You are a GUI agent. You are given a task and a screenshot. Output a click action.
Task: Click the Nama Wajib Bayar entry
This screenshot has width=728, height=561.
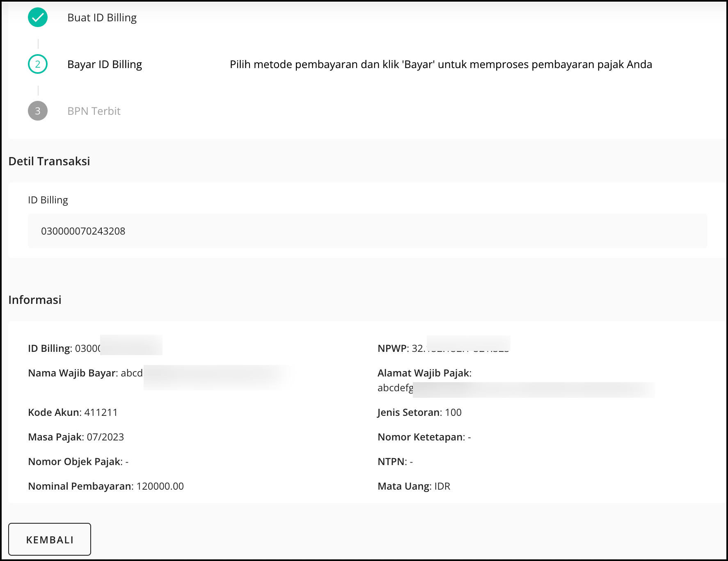pyautogui.click(x=85, y=373)
